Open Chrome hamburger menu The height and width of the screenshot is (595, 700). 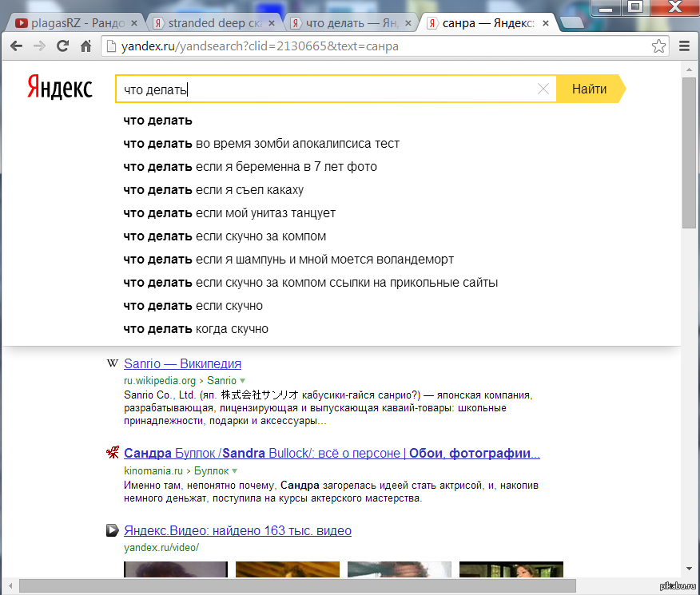pyautogui.click(x=684, y=46)
